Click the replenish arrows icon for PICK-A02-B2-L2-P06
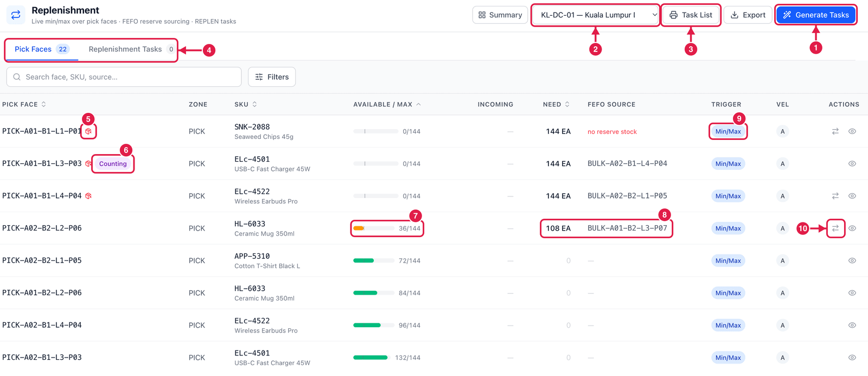Screen dimensions: 868x376 click(835, 228)
